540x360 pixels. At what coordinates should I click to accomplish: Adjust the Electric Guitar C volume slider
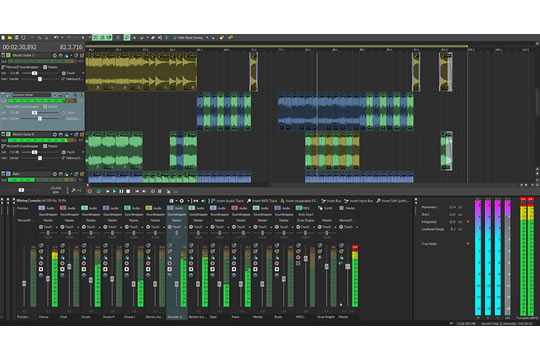click(34, 73)
